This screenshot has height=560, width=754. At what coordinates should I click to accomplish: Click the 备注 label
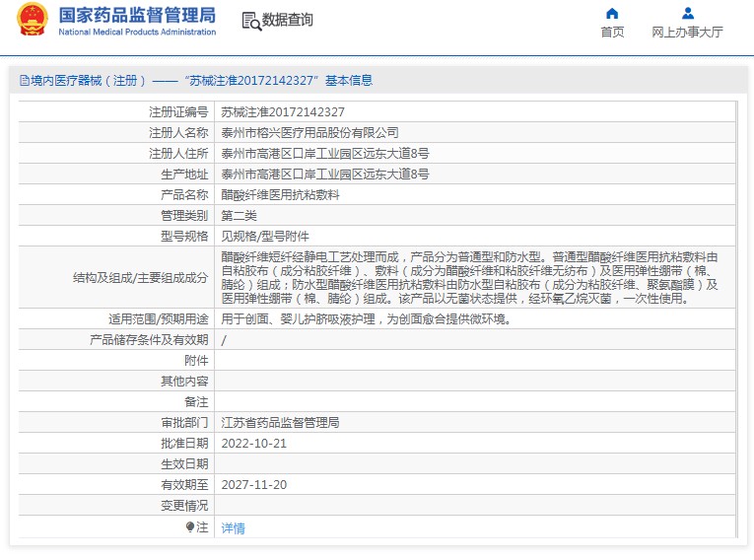click(196, 401)
